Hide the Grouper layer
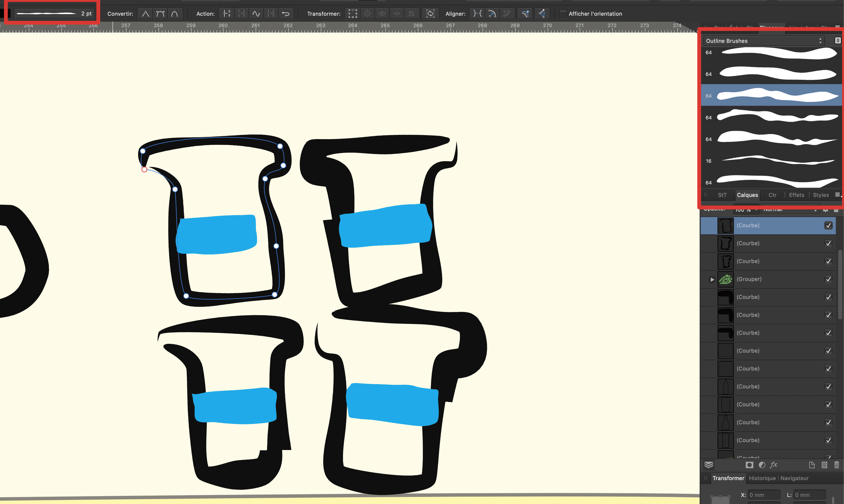Image resolution: width=844 pixels, height=504 pixels. click(828, 279)
